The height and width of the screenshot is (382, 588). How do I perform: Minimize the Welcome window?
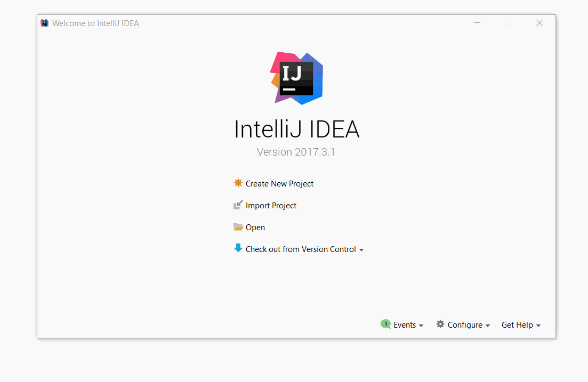tap(477, 23)
